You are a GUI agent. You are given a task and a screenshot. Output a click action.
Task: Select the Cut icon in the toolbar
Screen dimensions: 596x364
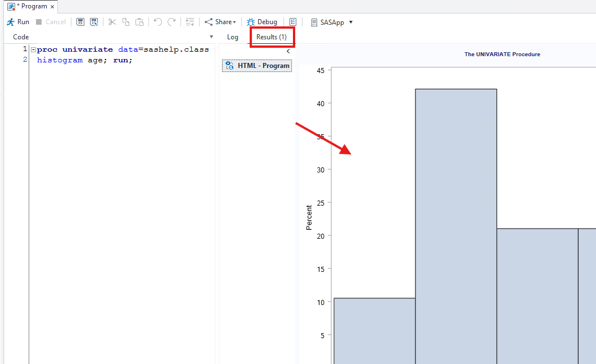pos(112,22)
